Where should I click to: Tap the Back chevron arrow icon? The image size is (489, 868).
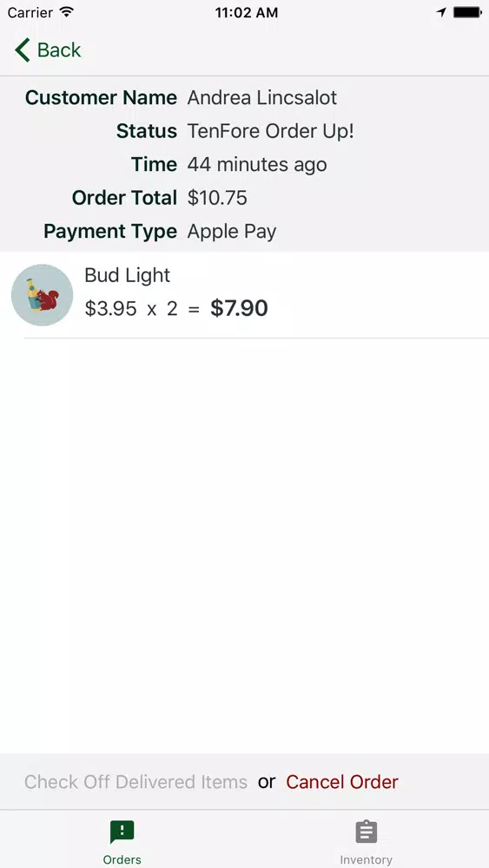pyautogui.click(x=23, y=49)
